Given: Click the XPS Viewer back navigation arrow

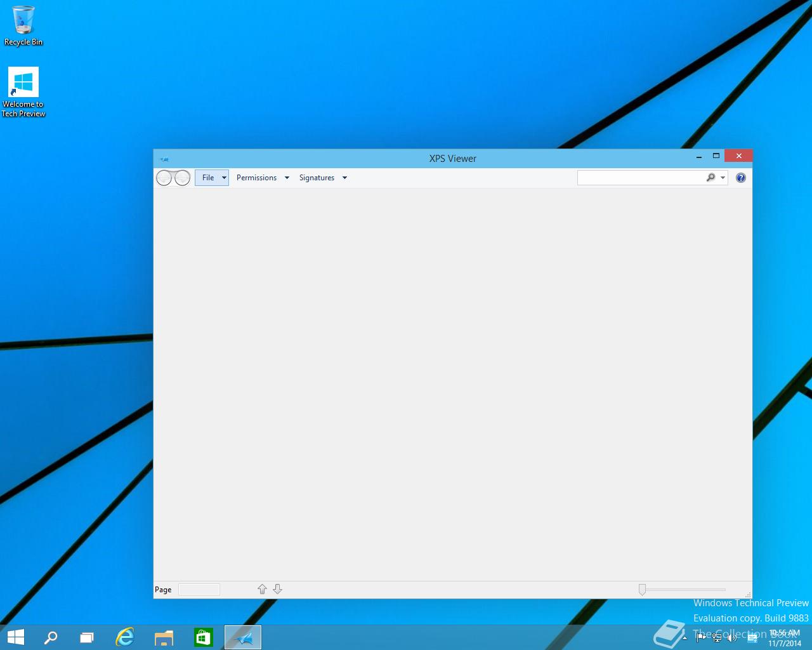Looking at the screenshot, I should (164, 178).
